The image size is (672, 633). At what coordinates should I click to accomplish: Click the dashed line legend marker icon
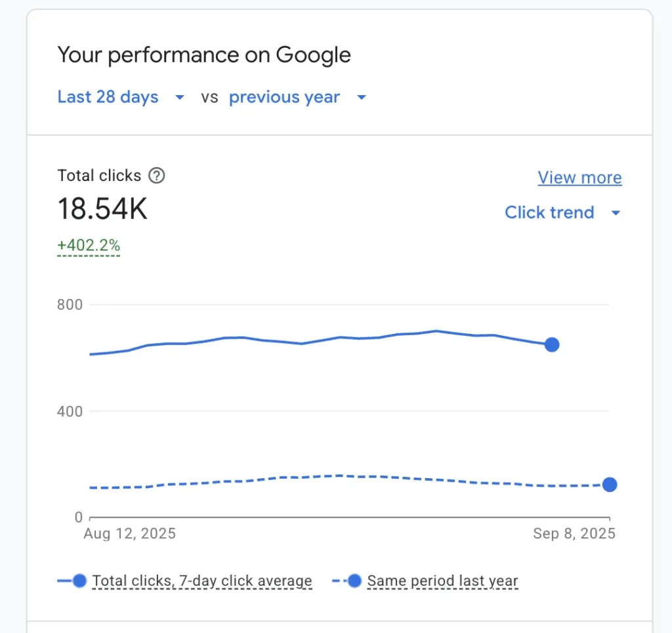coord(354,581)
